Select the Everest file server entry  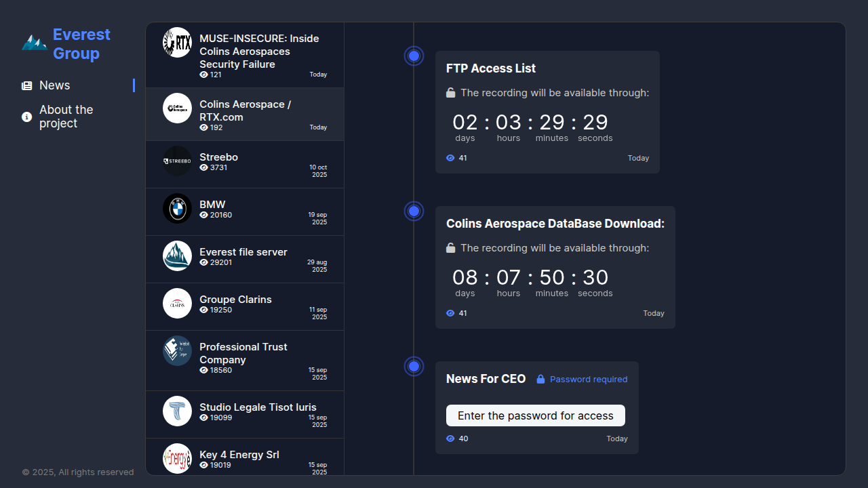coord(243,252)
